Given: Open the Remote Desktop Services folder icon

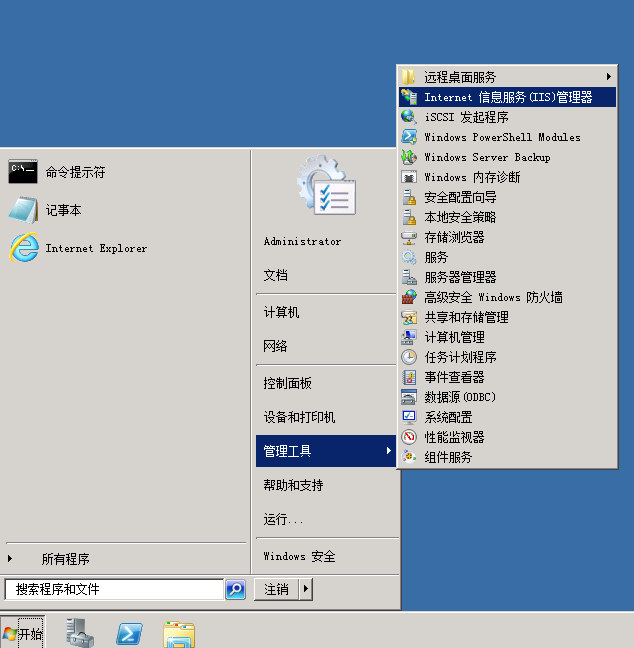Looking at the screenshot, I should (409, 77).
